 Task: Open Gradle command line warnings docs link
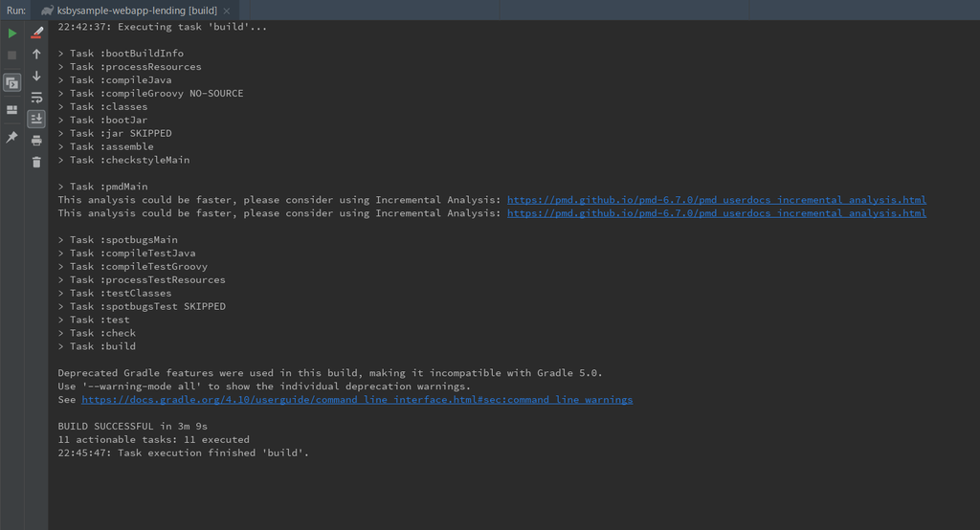(357, 399)
